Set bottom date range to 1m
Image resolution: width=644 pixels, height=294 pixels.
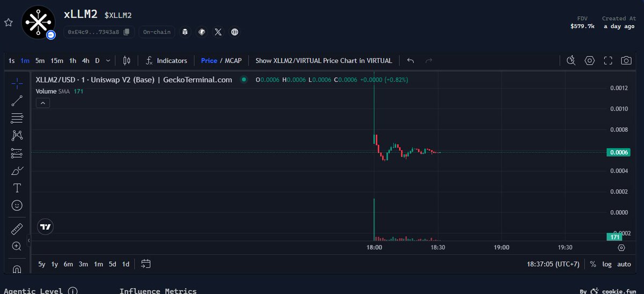click(98, 264)
